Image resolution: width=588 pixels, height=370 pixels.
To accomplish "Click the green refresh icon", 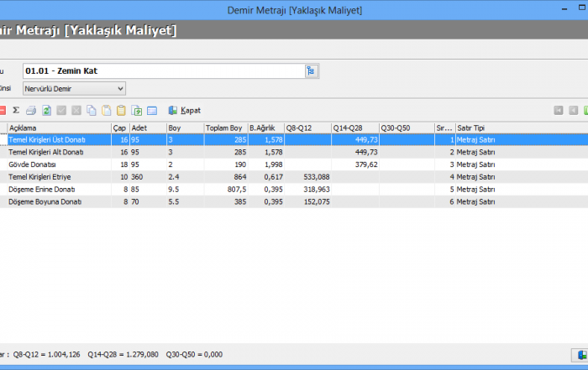I will [x=47, y=110].
